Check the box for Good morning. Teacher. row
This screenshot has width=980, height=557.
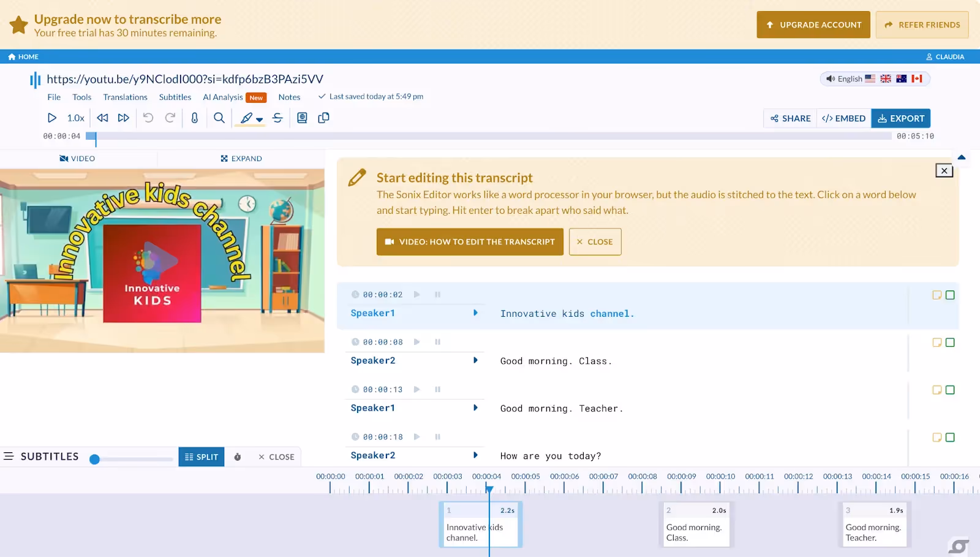[950, 390]
